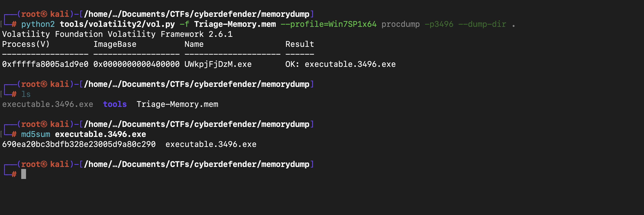Image resolution: width=644 pixels, height=215 pixels.
Task: Click the Kali skull icon in last prompt
Action: point(44,164)
